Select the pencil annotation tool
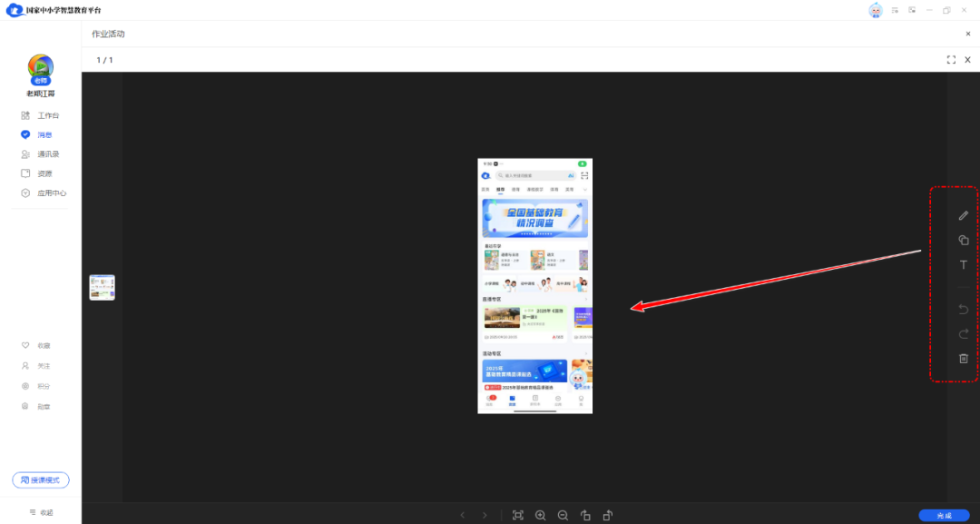This screenshot has height=524, width=980. pos(964,215)
